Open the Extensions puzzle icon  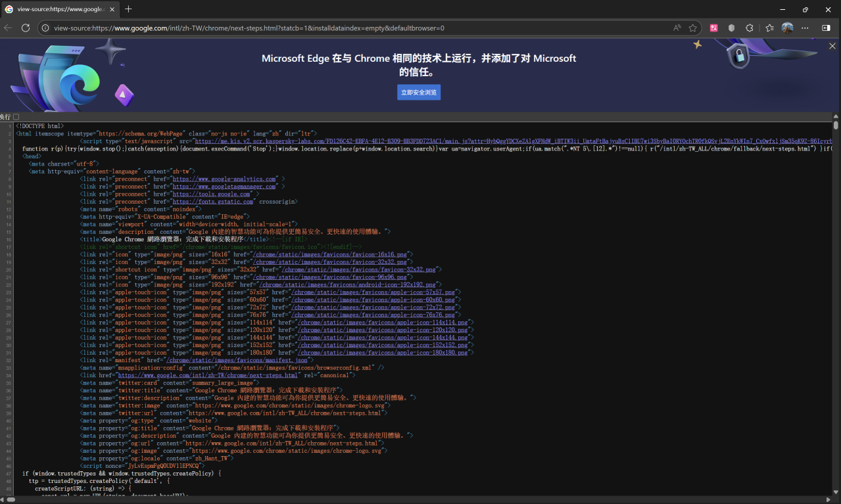click(x=749, y=28)
